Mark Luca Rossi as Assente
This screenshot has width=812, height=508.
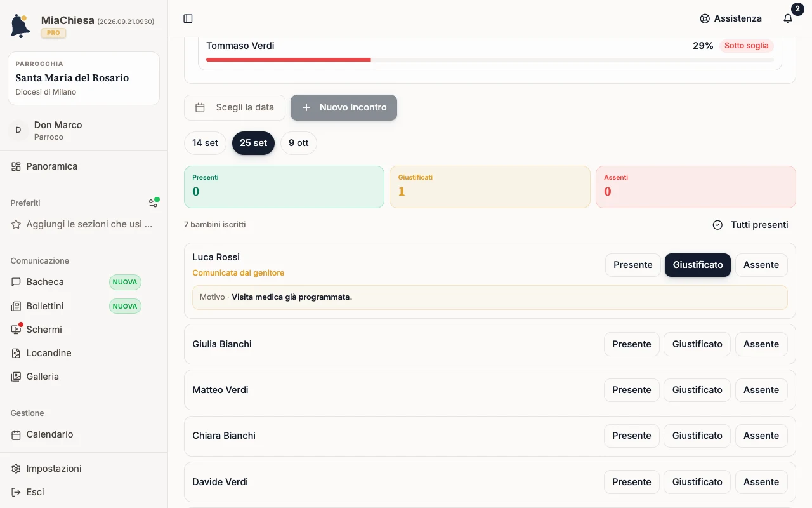[761, 265]
